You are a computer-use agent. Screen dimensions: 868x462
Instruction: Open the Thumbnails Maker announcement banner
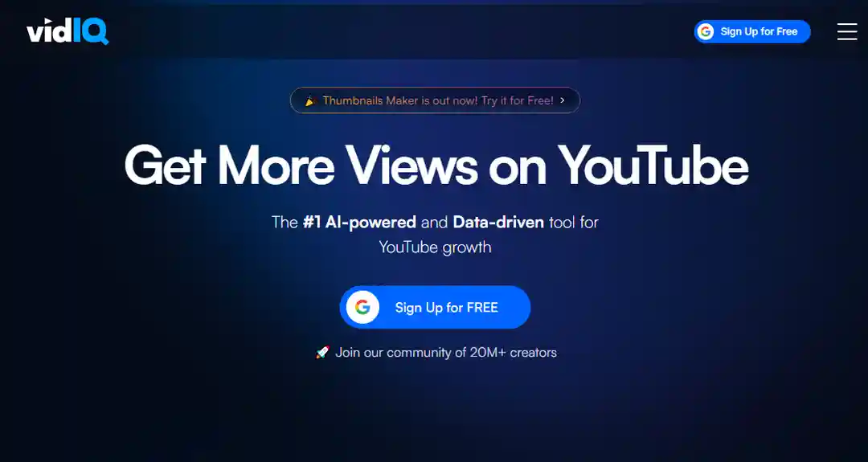coord(435,100)
